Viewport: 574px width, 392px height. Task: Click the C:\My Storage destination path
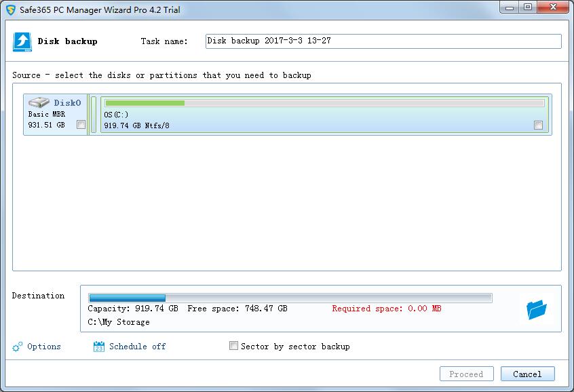119,322
